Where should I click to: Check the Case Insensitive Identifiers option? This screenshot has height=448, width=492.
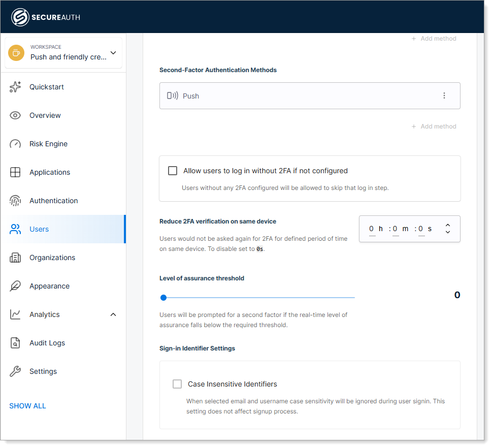tap(177, 384)
